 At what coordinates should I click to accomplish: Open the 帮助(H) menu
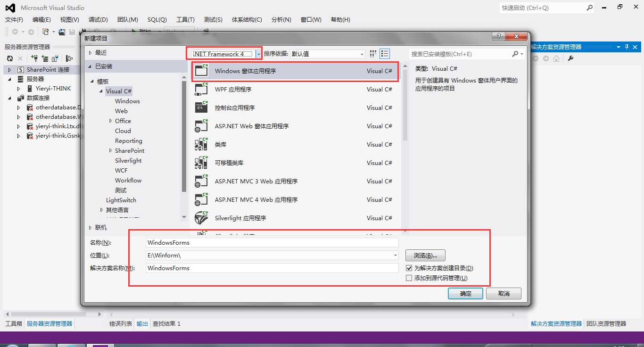(340, 20)
